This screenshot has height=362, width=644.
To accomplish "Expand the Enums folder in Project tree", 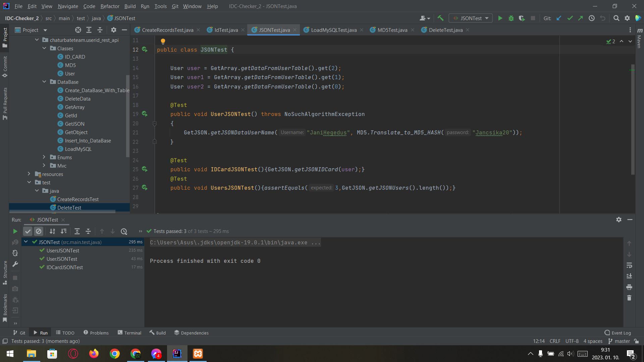I will point(44,157).
